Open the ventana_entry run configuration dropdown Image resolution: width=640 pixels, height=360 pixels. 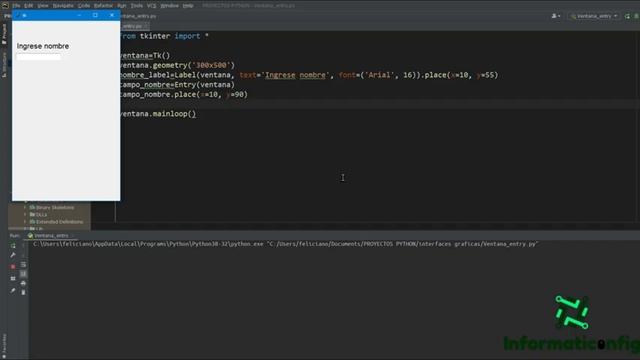point(594,16)
